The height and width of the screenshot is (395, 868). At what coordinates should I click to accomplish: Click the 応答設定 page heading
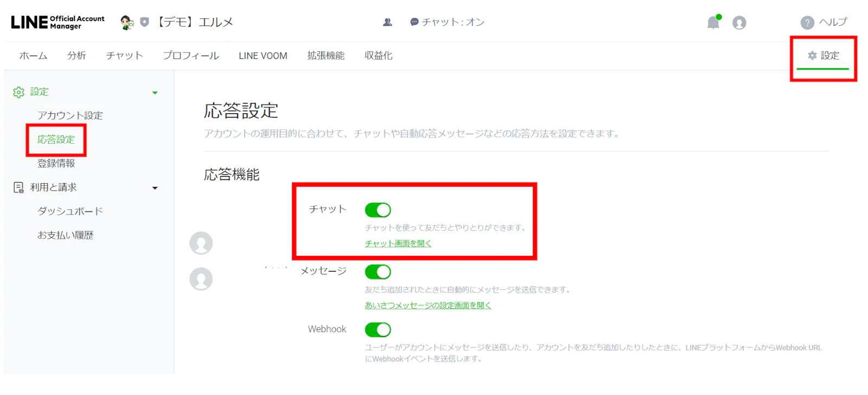pyautogui.click(x=241, y=111)
